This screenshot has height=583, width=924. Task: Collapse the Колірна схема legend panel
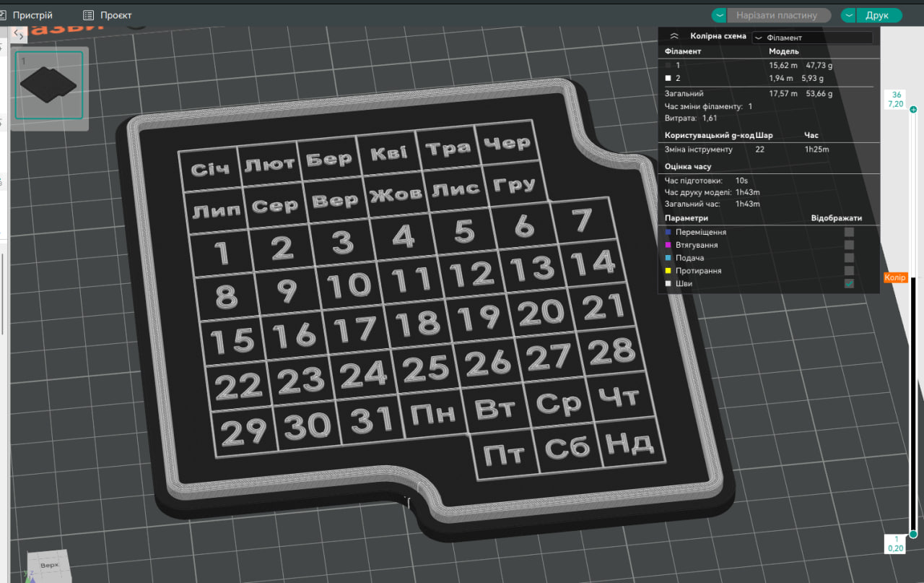674,36
